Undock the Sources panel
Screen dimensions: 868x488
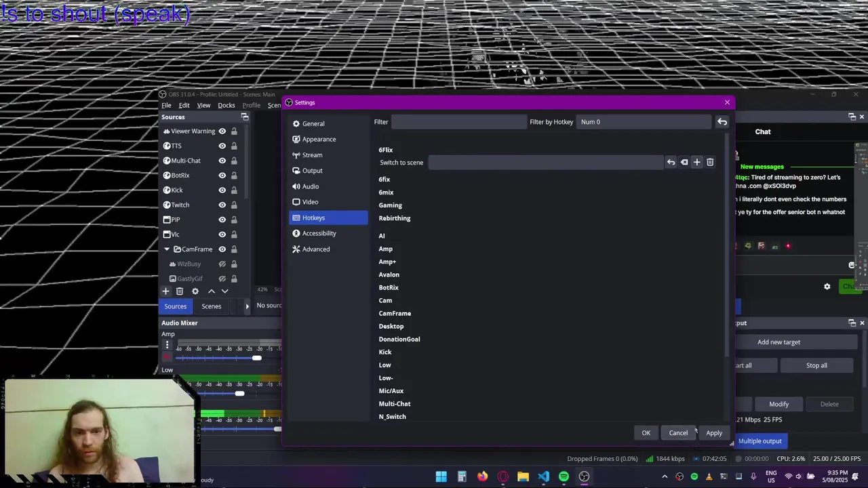click(x=245, y=117)
